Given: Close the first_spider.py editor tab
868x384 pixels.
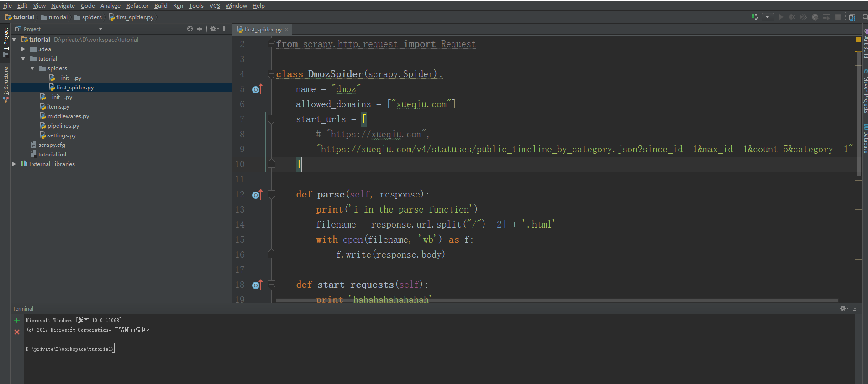Looking at the screenshot, I should pos(287,30).
